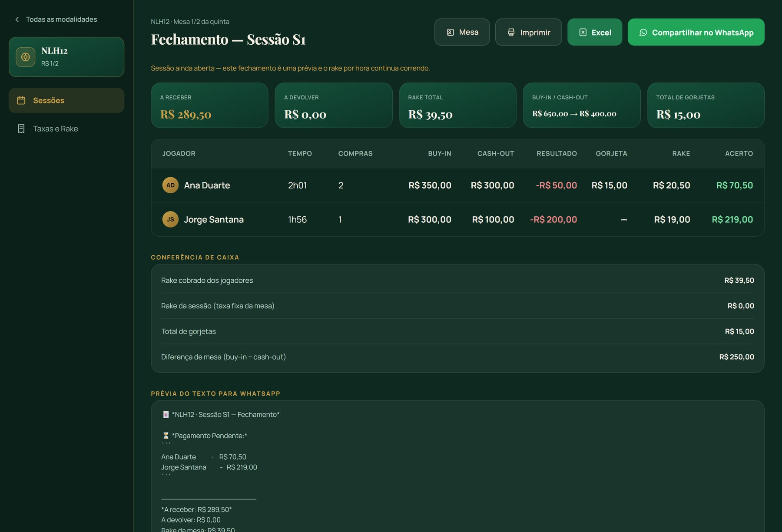
Task: Click the BUY-IN / CASH-OUT card value
Action: 574,114
